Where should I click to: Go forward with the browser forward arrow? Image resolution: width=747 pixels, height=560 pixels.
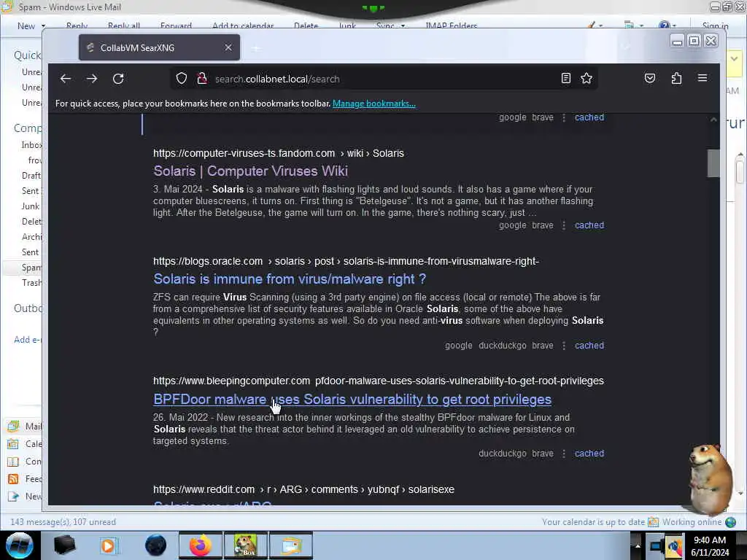coord(92,79)
